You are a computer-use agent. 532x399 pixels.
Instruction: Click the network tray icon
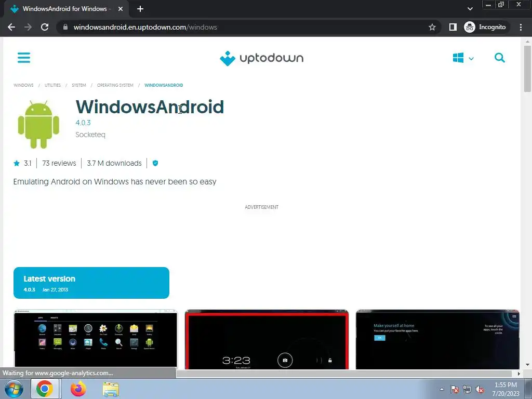[x=467, y=389]
